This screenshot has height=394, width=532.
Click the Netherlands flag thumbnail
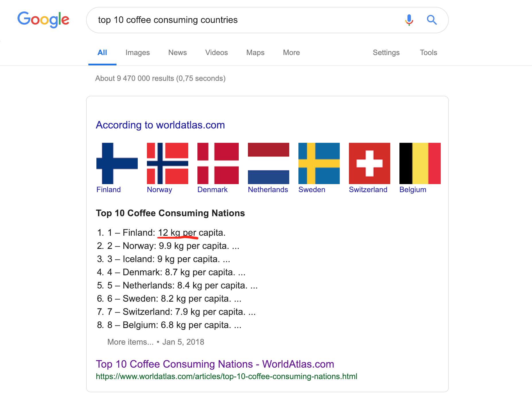(269, 163)
